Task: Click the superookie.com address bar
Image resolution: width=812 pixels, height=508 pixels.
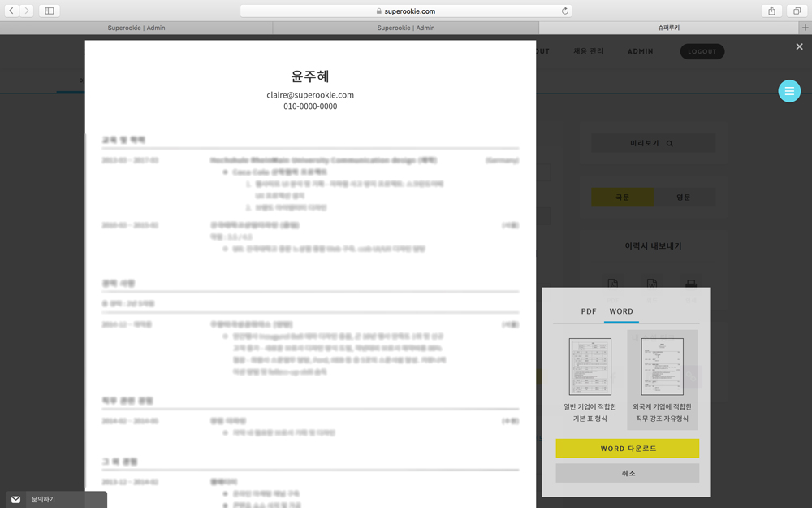Action: [x=406, y=11]
